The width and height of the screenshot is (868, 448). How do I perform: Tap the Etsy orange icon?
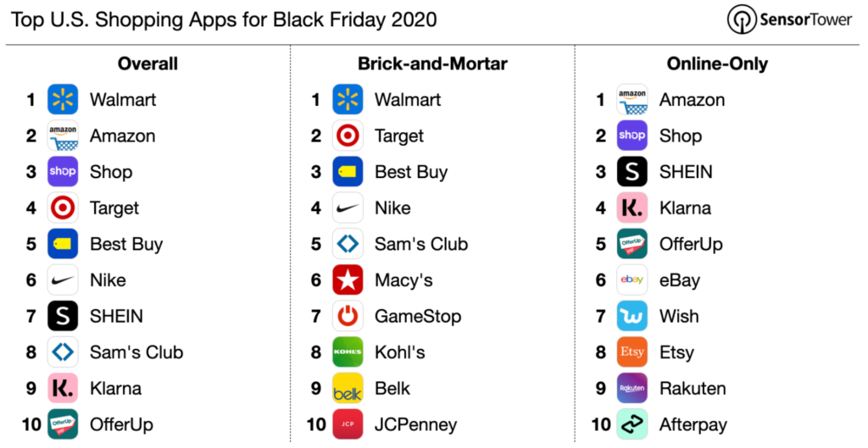[x=632, y=351]
